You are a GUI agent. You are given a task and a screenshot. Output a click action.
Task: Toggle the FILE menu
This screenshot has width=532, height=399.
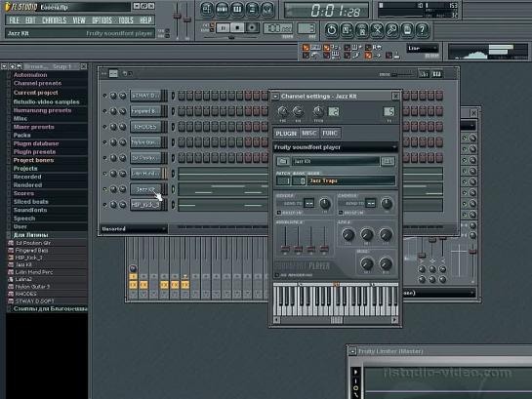click(14, 20)
